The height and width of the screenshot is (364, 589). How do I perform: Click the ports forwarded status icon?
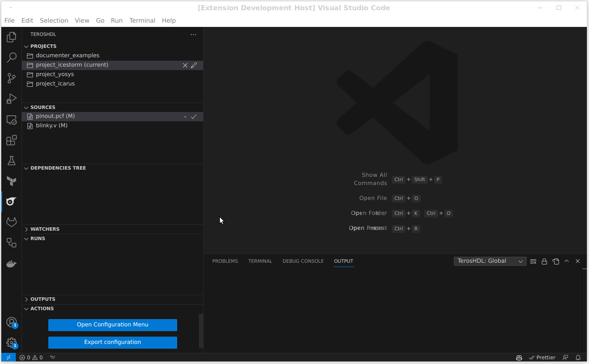click(53, 358)
